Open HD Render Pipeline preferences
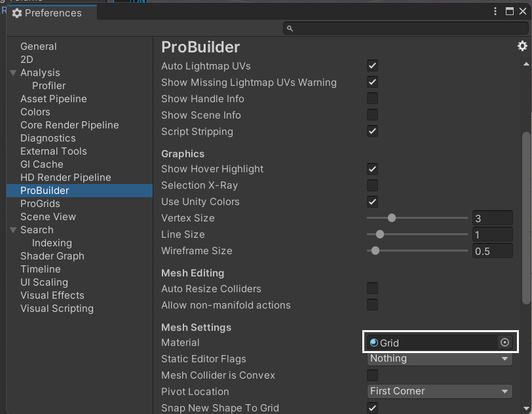 66,178
